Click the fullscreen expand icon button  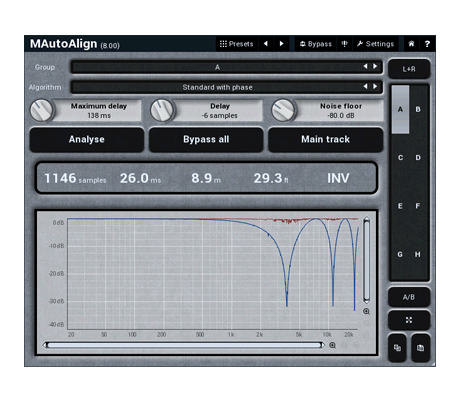click(x=409, y=320)
